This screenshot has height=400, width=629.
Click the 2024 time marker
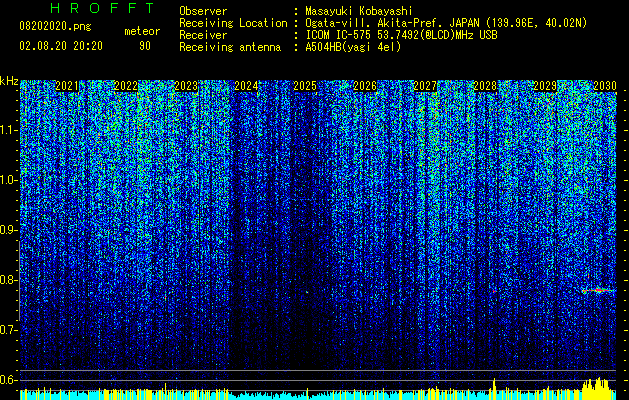pos(246,86)
